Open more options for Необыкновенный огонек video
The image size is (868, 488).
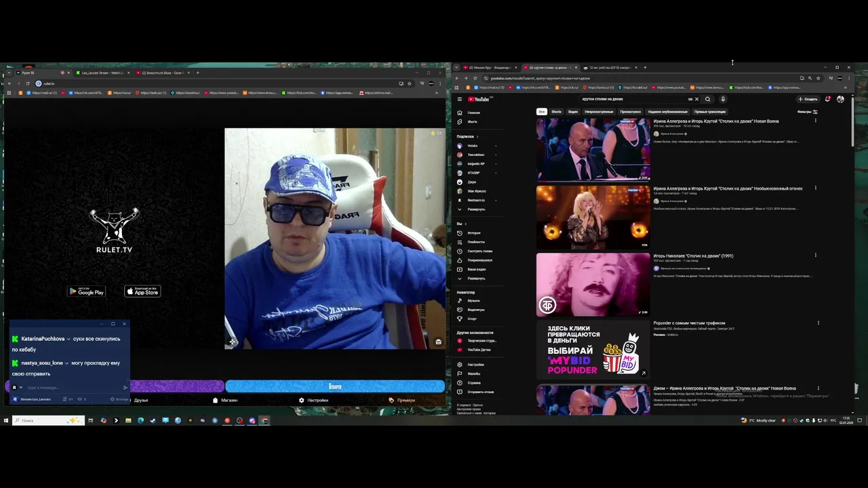pyautogui.click(x=815, y=188)
